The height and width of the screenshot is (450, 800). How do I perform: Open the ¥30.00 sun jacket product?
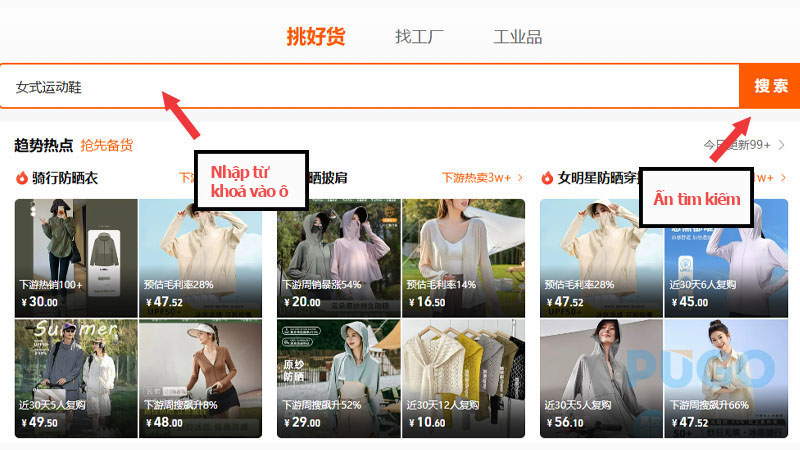[x=75, y=257]
